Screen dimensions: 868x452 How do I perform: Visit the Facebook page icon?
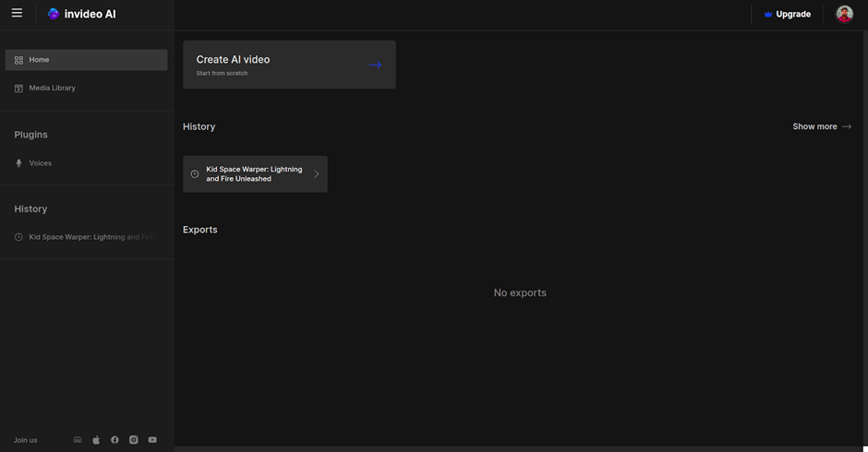(115, 440)
